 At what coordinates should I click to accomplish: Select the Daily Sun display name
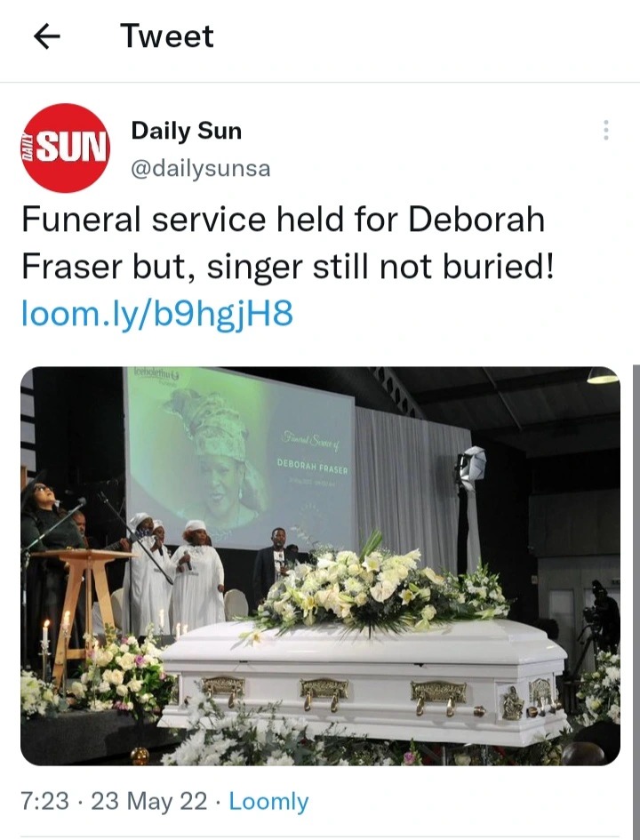[187, 131]
